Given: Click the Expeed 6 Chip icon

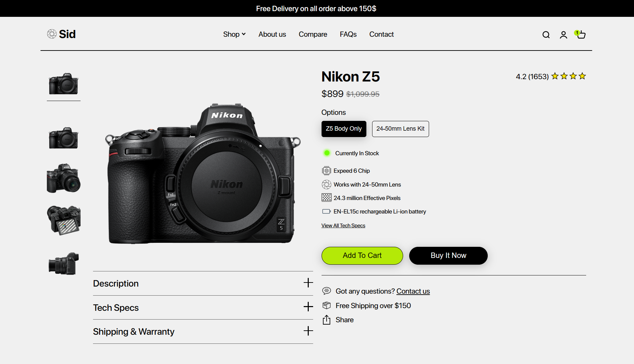Looking at the screenshot, I should (326, 171).
